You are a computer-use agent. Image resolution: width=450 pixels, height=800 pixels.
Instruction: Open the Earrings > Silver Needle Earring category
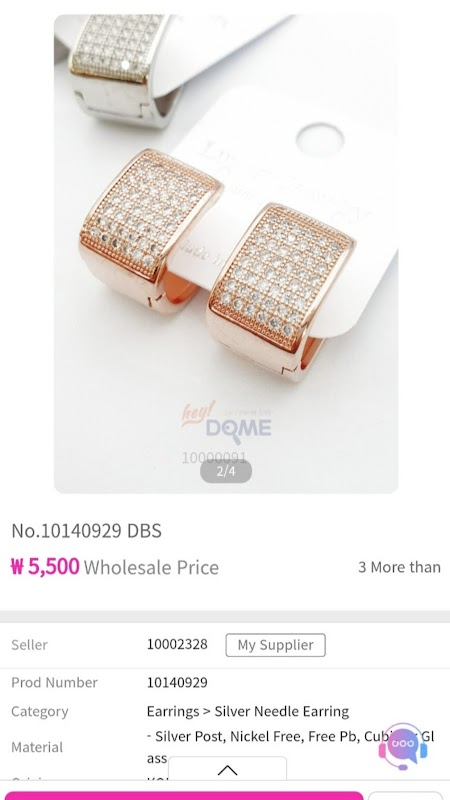248,711
